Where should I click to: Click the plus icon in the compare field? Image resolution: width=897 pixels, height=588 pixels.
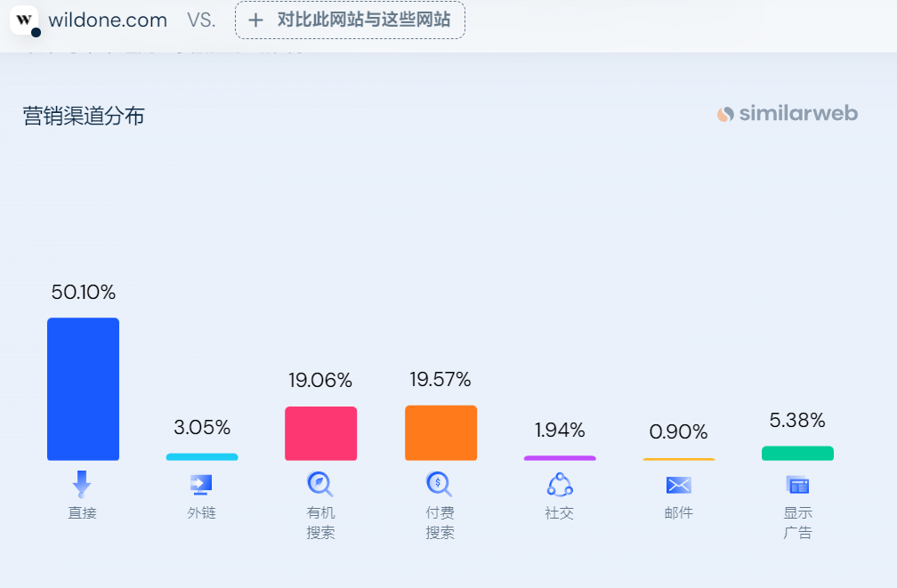(256, 20)
